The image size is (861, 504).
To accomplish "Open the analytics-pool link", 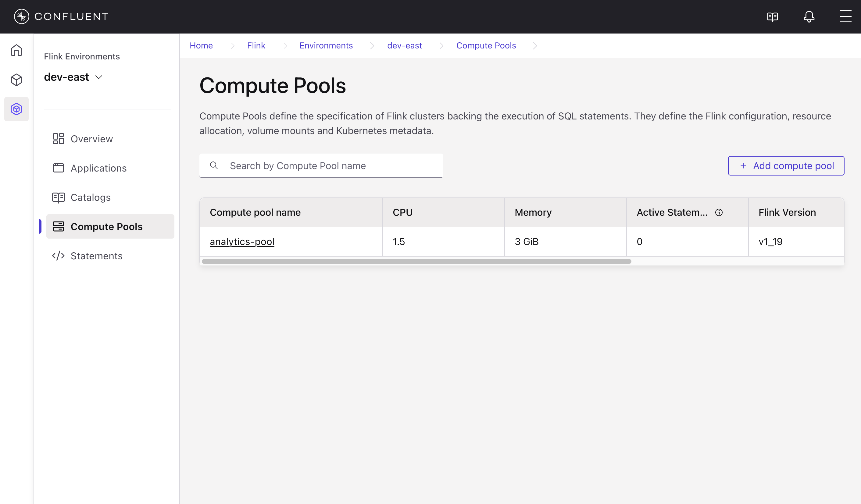I will (242, 241).
